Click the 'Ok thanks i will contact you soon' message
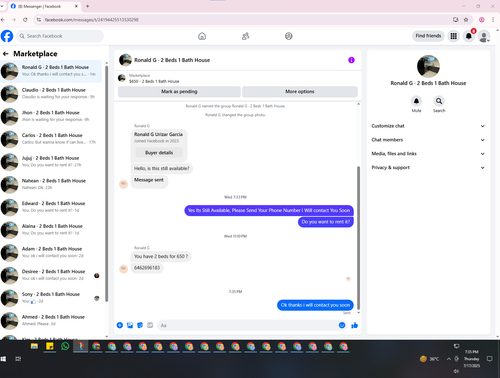Screen dimensions: 500x378 [315, 305]
